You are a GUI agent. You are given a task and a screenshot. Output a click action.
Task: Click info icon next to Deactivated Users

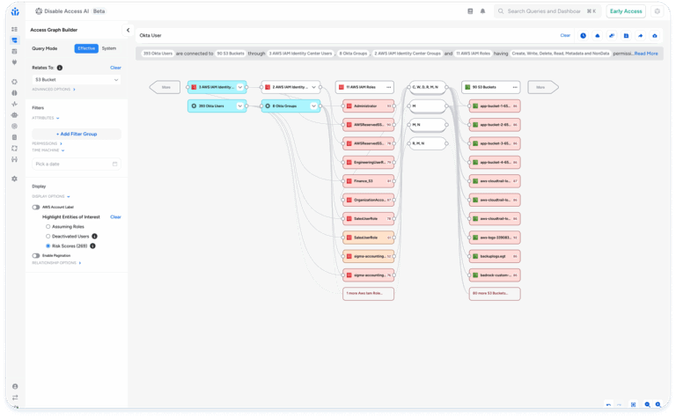[x=94, y=236]
